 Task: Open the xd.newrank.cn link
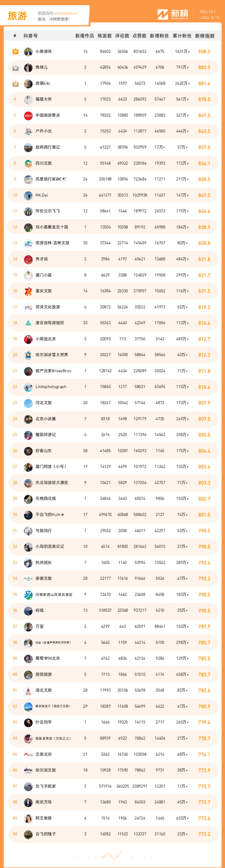point(65,14)
